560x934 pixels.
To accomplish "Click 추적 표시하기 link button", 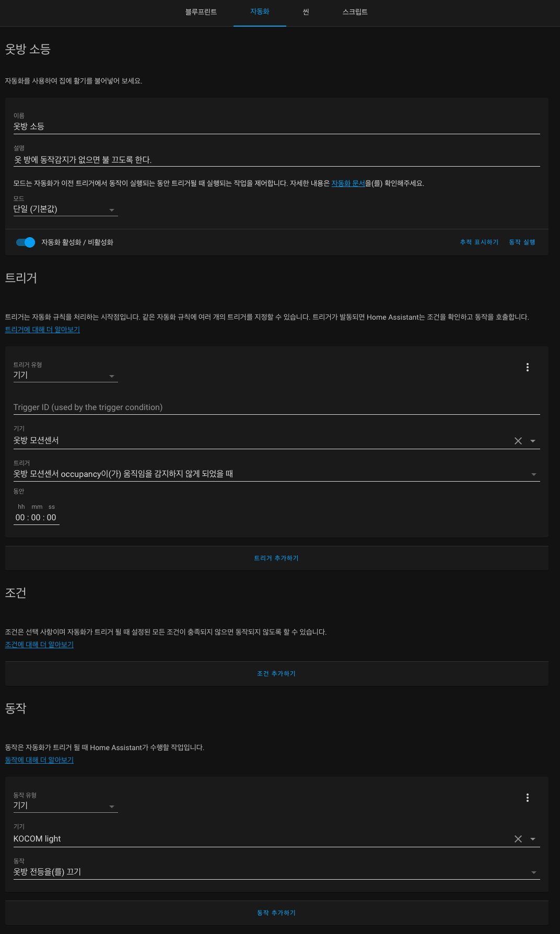I will point(480,242).
